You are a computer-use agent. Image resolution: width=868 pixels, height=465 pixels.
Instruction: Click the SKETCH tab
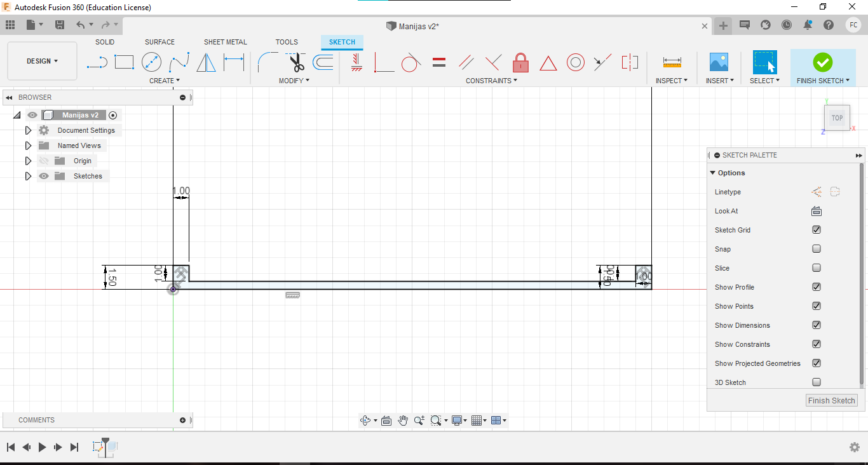[342, 42]
